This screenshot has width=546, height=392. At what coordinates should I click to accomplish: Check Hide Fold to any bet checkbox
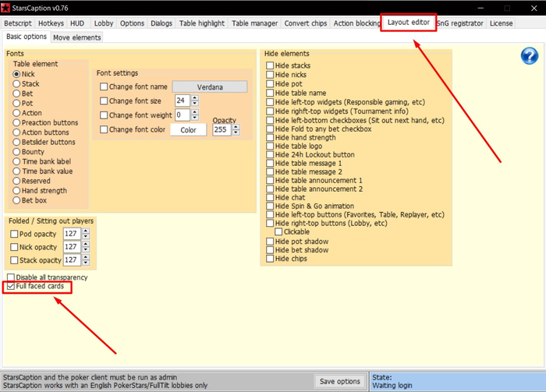pos(270,129)
